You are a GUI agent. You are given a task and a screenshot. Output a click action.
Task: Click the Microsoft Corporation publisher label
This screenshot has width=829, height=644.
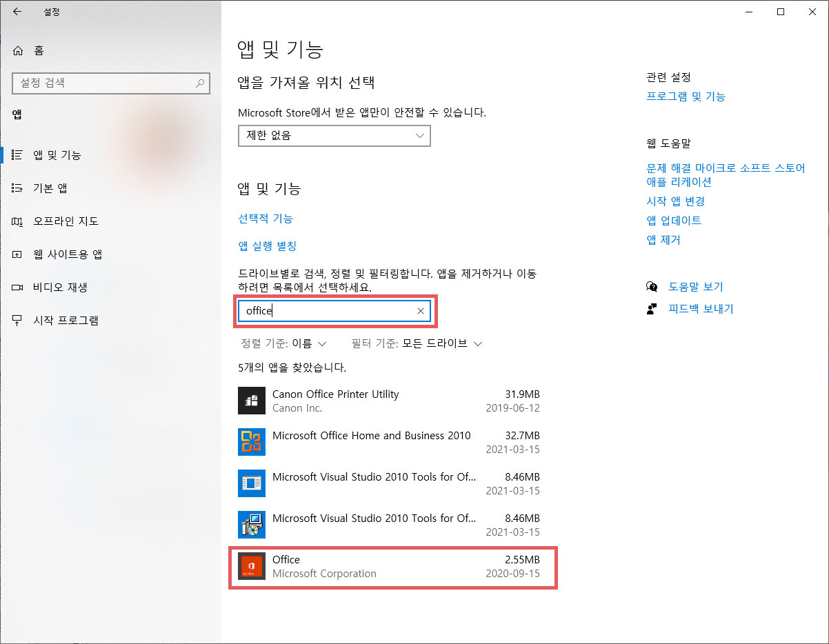coord(325,574)
